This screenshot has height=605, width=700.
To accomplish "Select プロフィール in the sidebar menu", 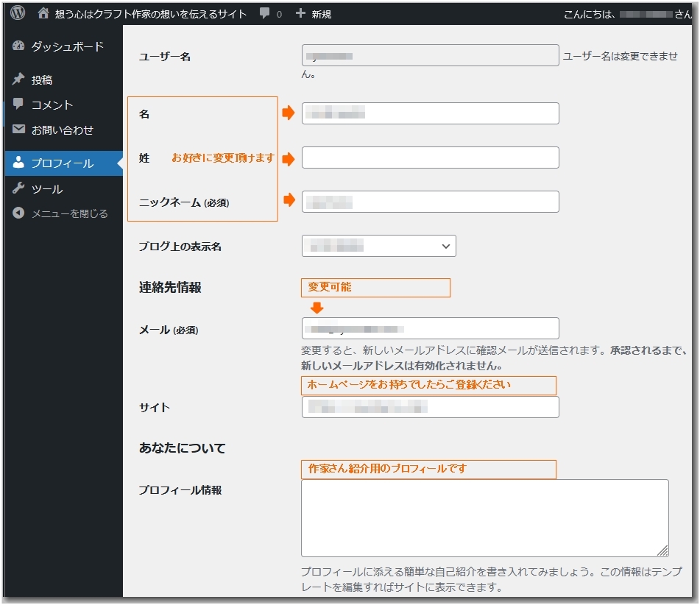I will 62,163.
